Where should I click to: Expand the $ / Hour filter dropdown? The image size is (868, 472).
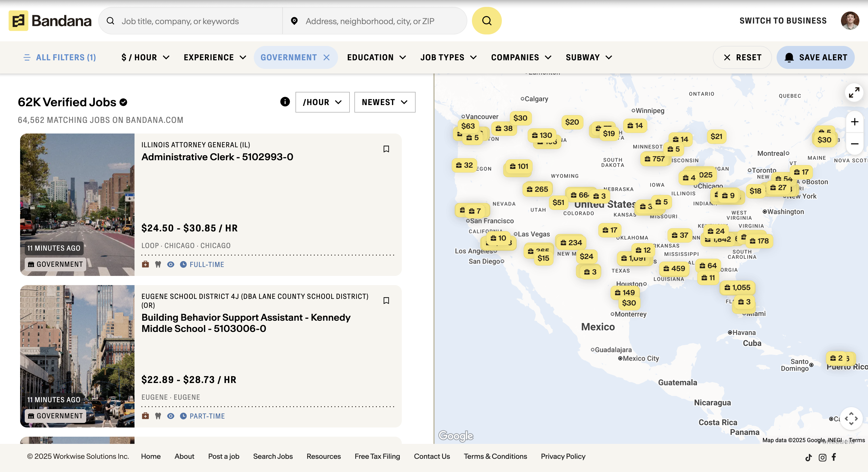145,58
